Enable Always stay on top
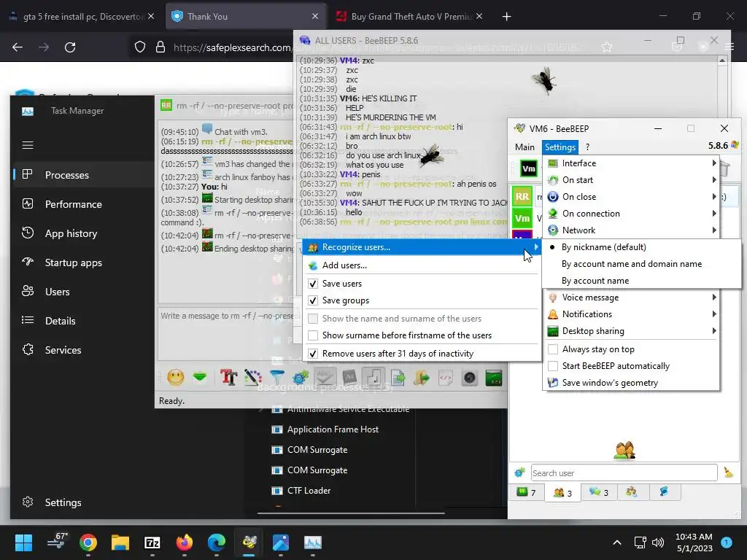 click(x=553, y=349)
